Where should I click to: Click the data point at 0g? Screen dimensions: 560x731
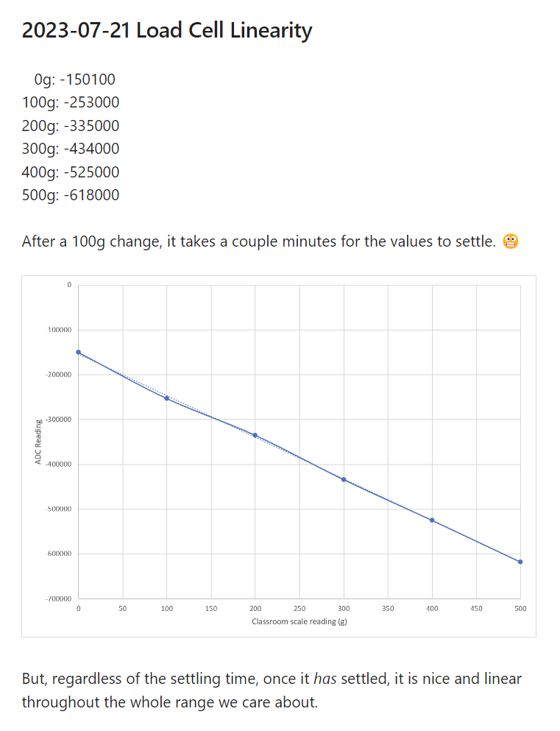click(x=78, y=353)
